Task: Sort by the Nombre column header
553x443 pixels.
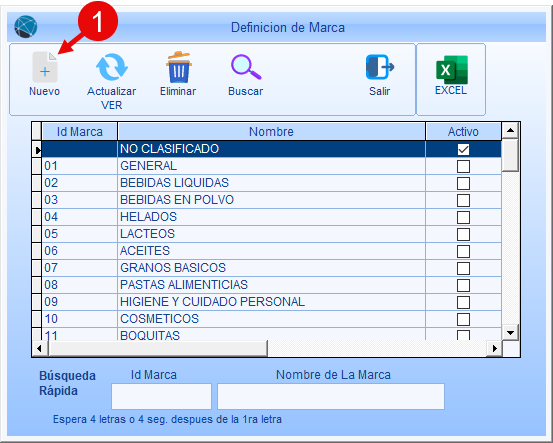Action: tap(271, 131)
